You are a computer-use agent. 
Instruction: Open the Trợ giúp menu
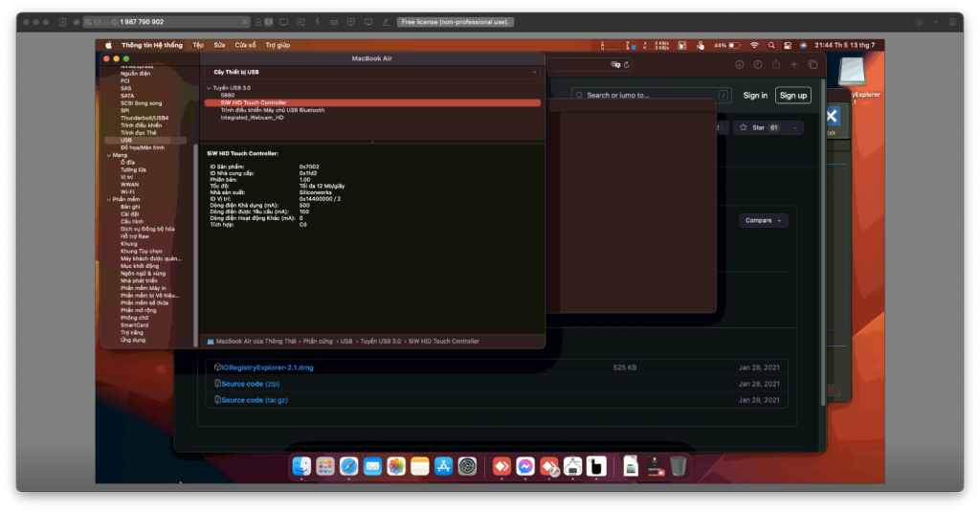click(x=278, y=45)
